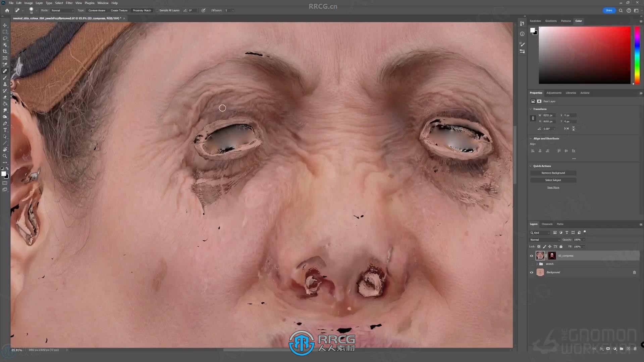Add a layer mask
The image size is (644, 362).
608,349
